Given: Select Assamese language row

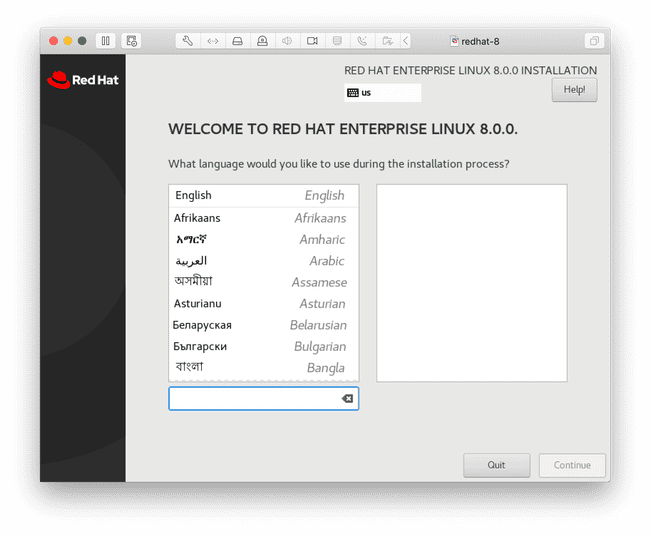Looking at the screenshot, I should [x=264, y=282].
